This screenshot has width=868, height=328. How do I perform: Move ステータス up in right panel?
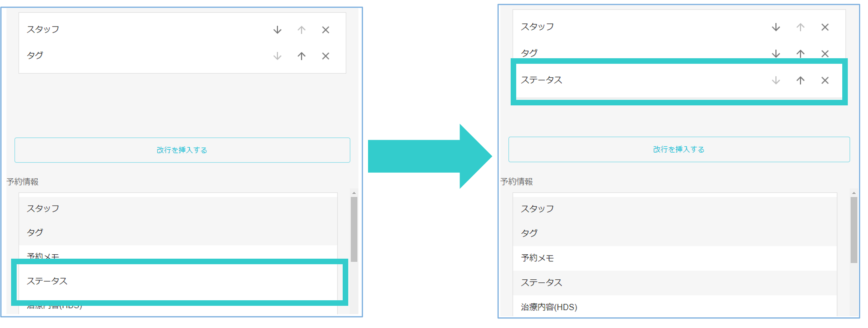[800, 80]
